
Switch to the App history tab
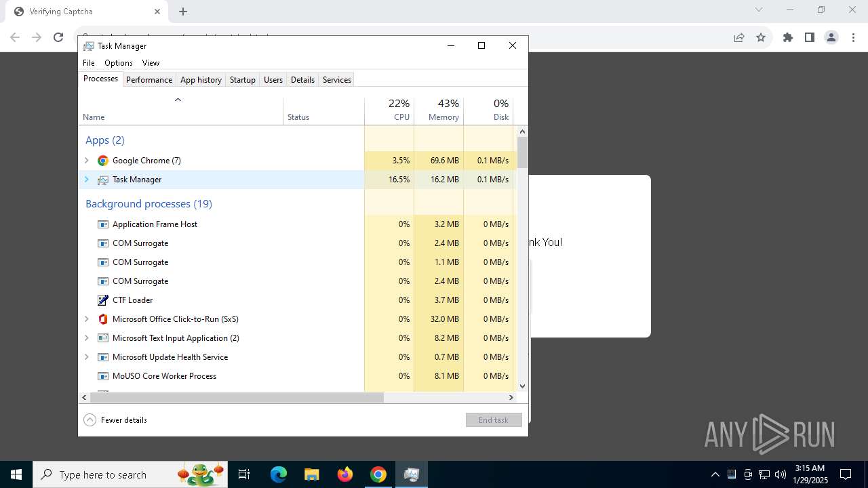click(201, 80)
